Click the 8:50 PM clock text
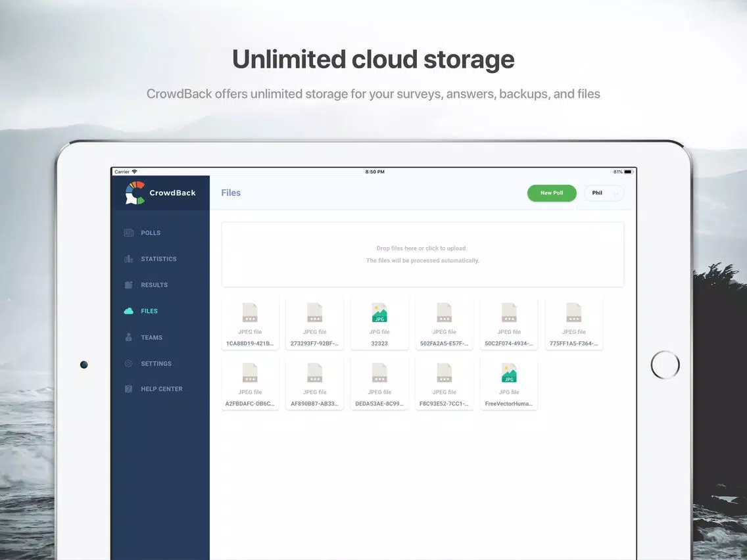 (x=375, y=172)
